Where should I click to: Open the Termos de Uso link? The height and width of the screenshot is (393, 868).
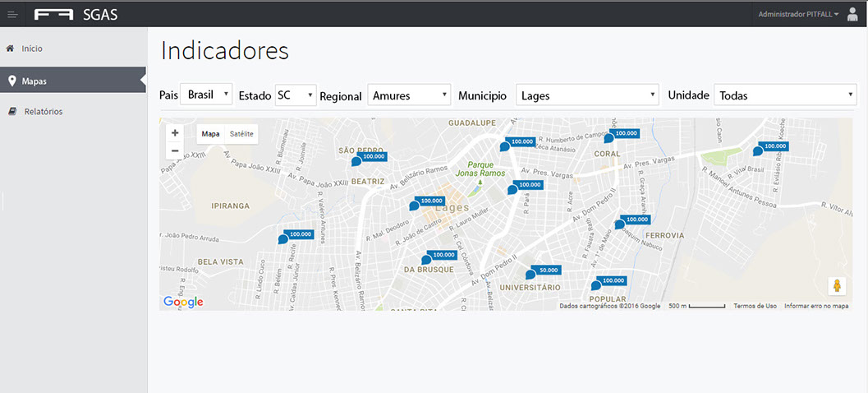click(x=755, y=306)
